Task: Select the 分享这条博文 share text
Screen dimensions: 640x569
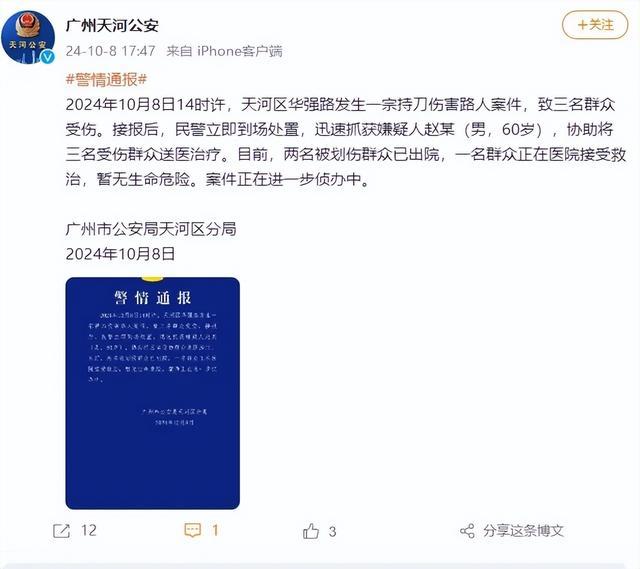Action: point(524,531)
